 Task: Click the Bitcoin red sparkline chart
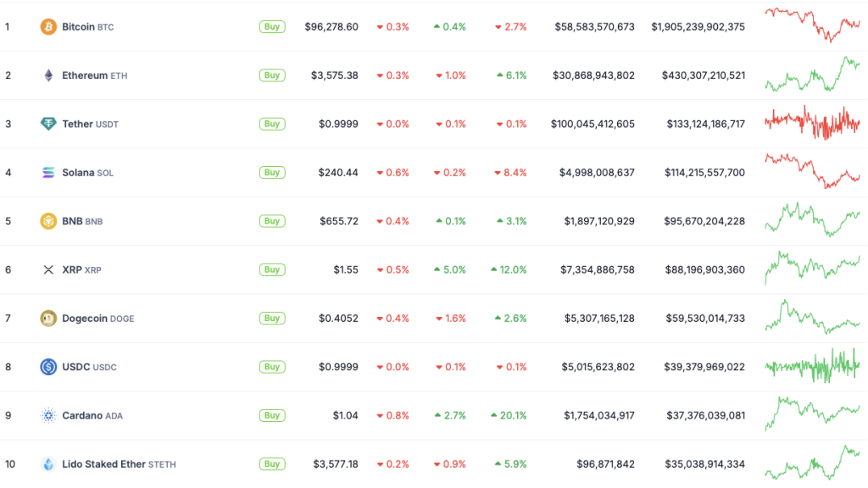(x=812, y=26)
